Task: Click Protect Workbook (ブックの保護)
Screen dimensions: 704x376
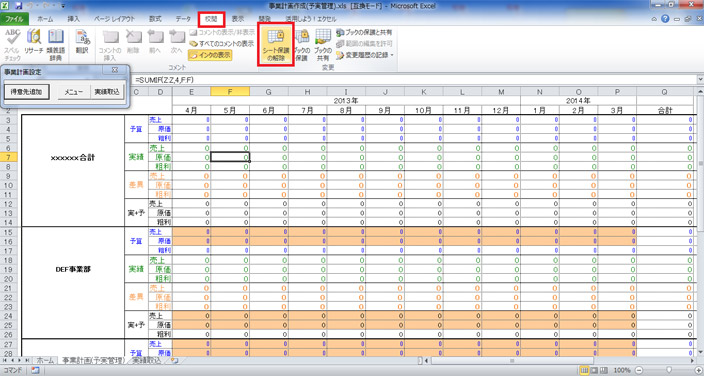Action: click(x=302, y=45)
